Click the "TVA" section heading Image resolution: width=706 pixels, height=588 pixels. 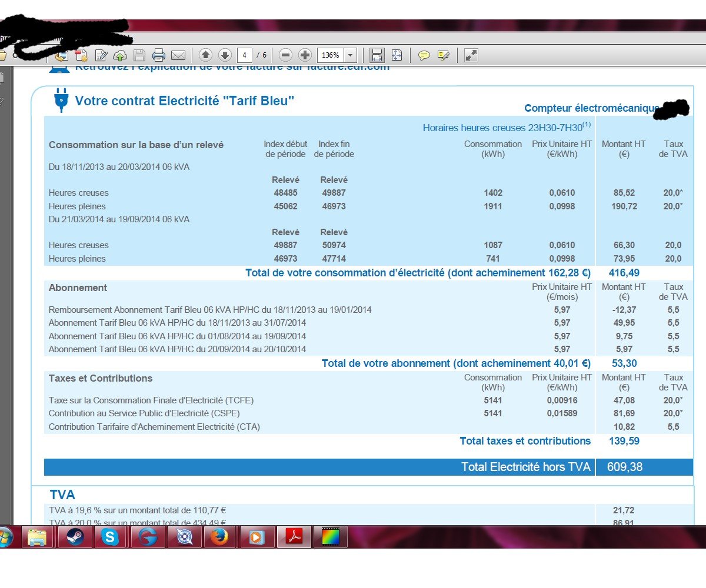point(62,496)
